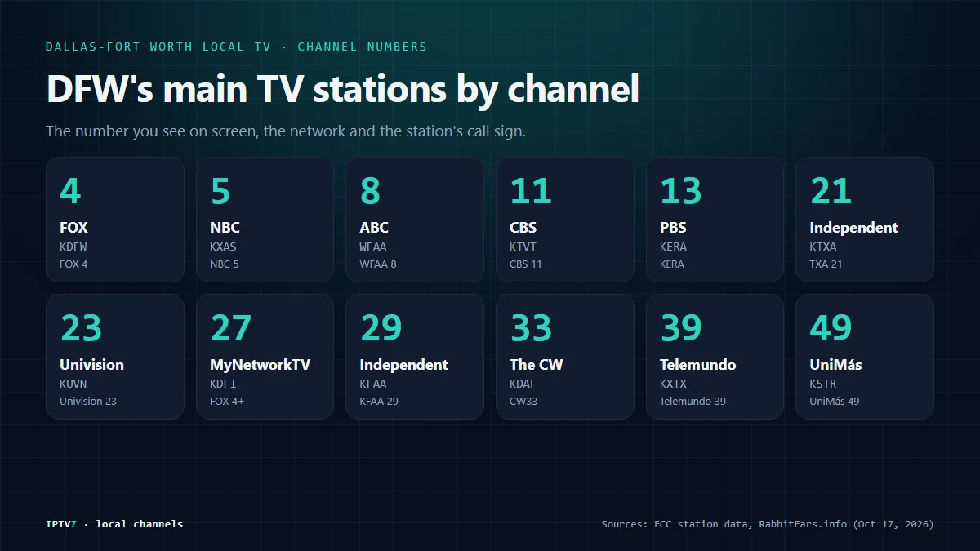Viewport: 980px width, 551px height.
Task: Click the KDFW call sign
Action: pyautogui.click(x=73, y=247)
